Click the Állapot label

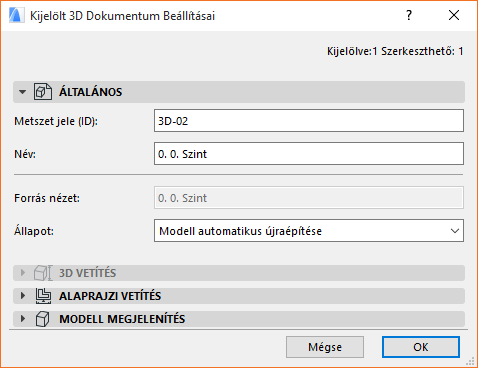(34, 231)
